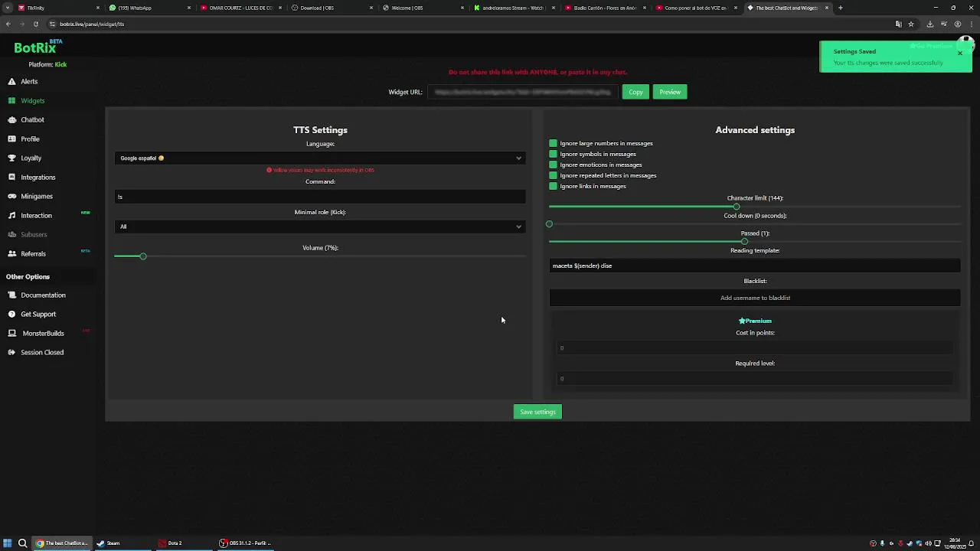Open Windows Start menu
Image resolution: width=980 pixels, height=551 pixels.
pyautogui.click(x=8, y=543)
